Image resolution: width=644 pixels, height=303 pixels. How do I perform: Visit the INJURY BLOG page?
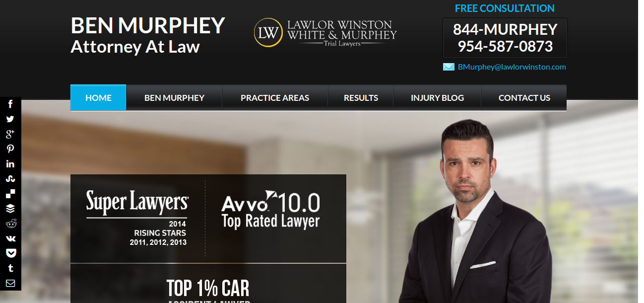(437, 98)
